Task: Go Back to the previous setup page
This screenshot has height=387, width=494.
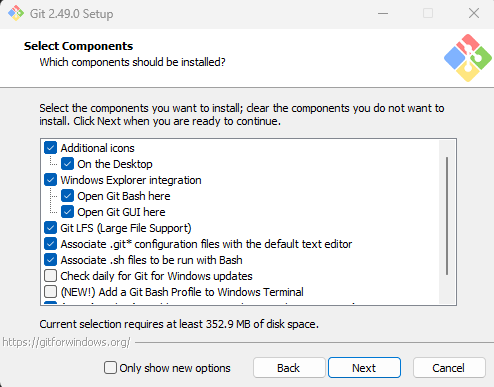Action: point(289,368)
